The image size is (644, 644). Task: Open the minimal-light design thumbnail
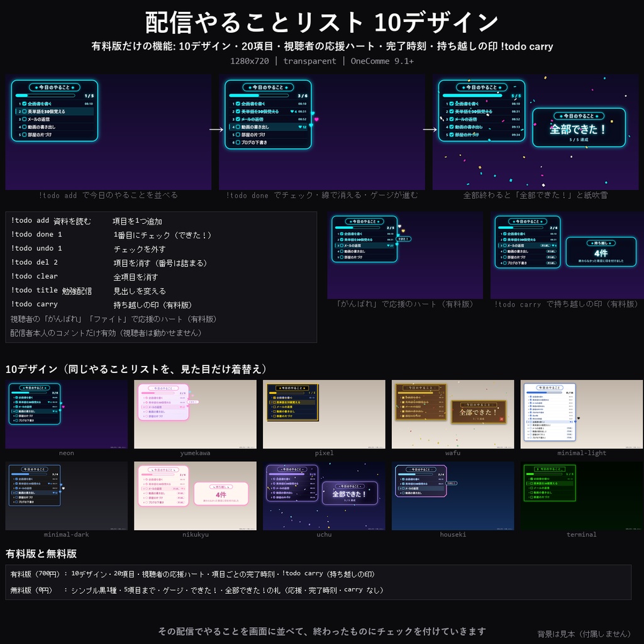582,414
